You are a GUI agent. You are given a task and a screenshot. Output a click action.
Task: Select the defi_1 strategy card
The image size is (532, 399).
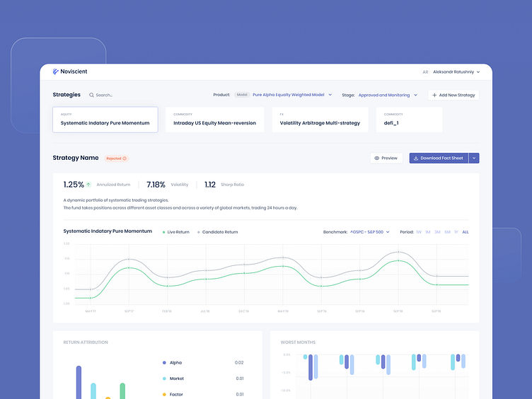point(409,120)
